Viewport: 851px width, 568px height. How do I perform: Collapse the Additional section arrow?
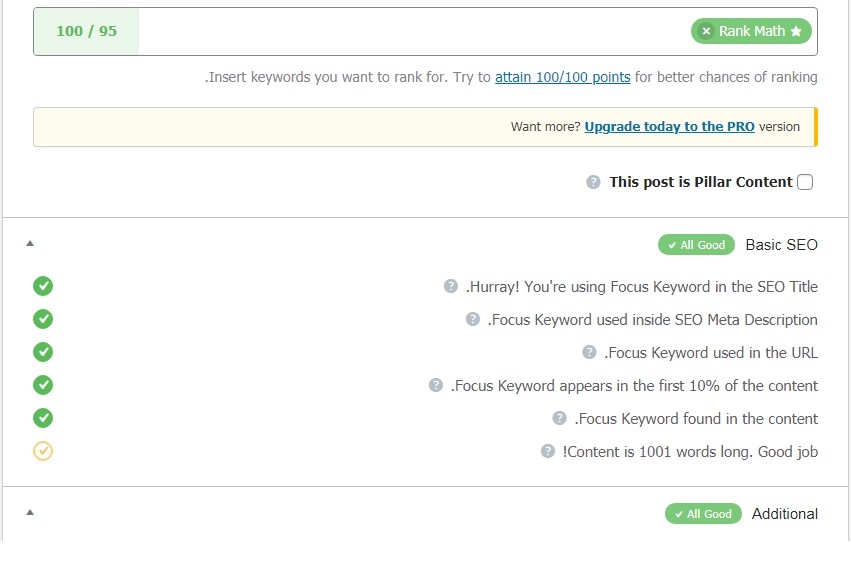tap(29, 513)
